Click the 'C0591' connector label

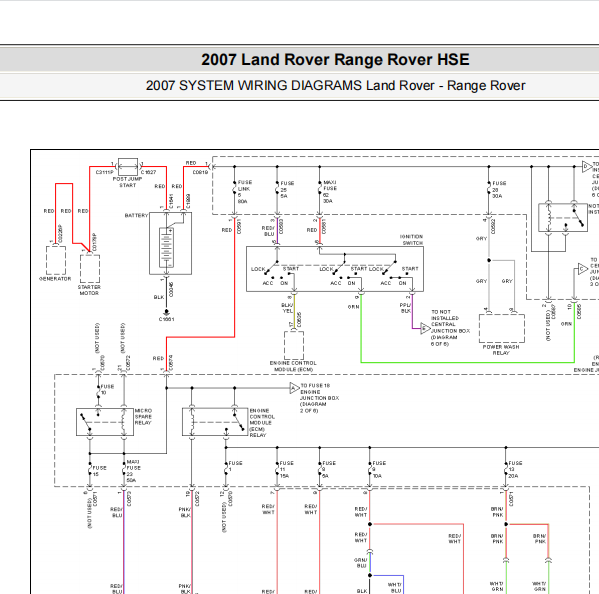point(239,226)
